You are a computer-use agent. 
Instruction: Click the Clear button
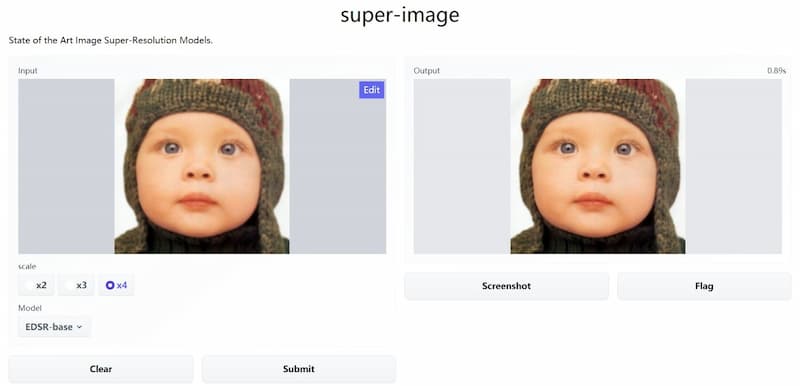(x=101, y=369)
